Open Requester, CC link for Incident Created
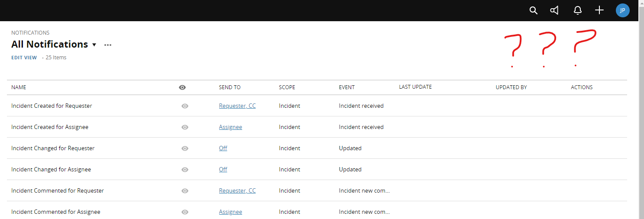This screenshot has height=219, width=644. [237, 106]
